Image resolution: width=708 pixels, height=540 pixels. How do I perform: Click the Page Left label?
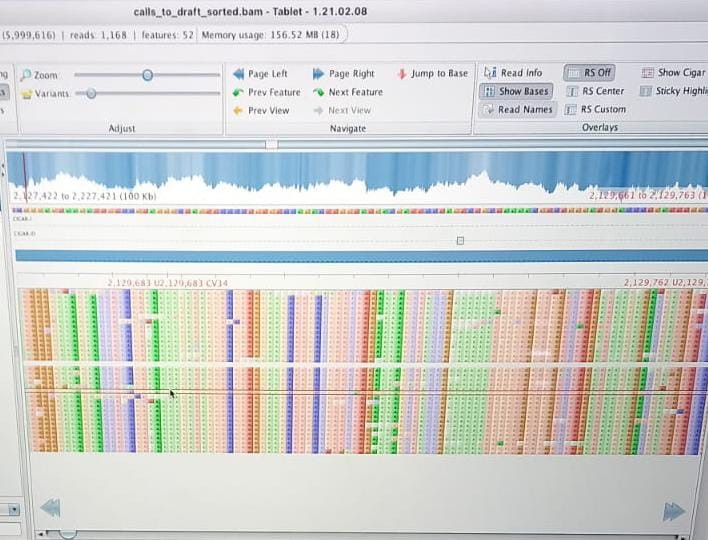268,74
